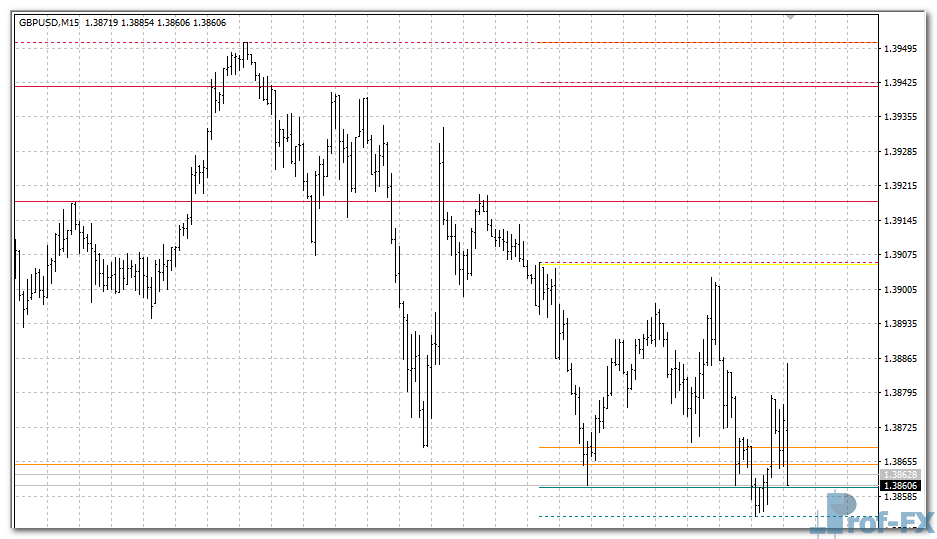Click the Prof-FX watermark logo
The width and height of the screenshot is (937, 539).
click(x=878, y=514)
